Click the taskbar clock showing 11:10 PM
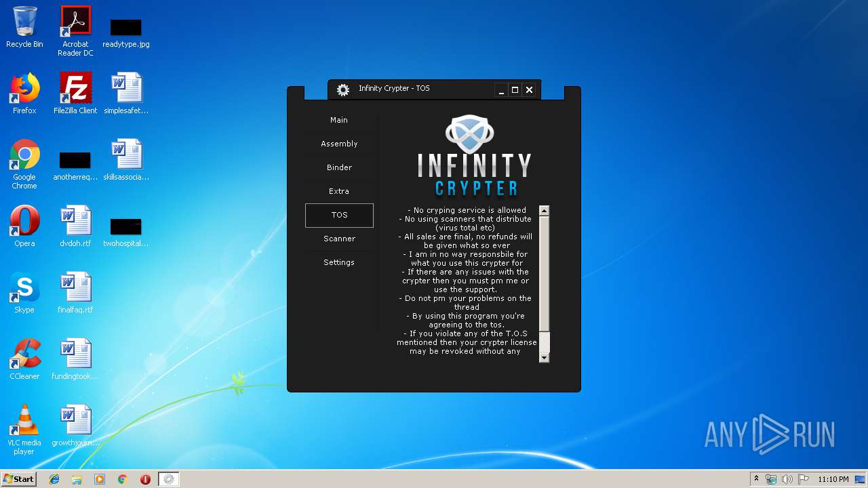 833,479
